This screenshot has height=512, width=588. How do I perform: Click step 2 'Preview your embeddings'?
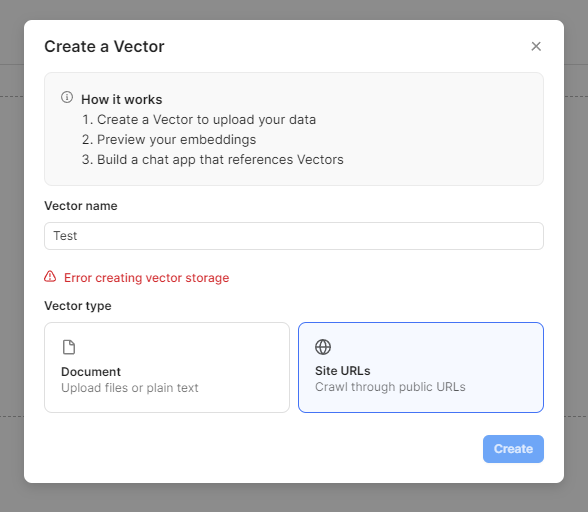[169, 140]
